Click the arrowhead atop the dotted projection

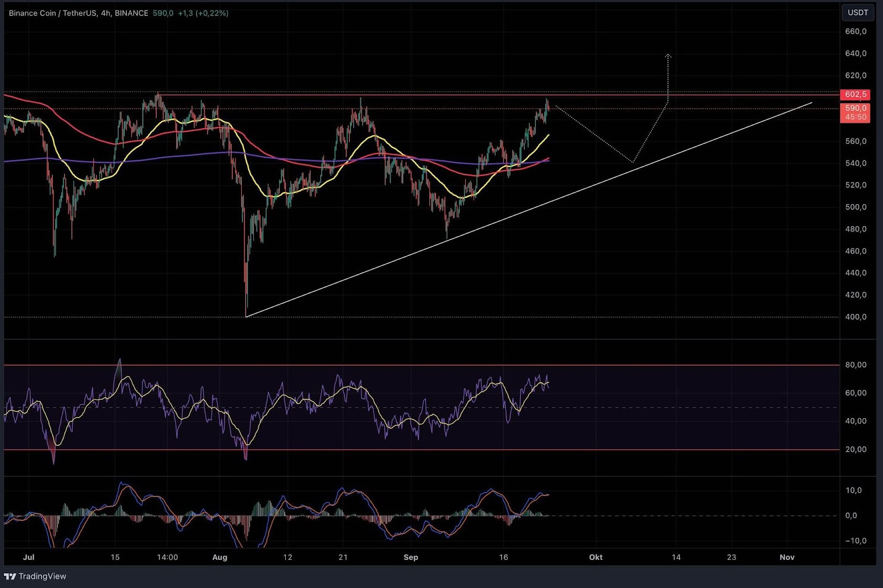668,56
